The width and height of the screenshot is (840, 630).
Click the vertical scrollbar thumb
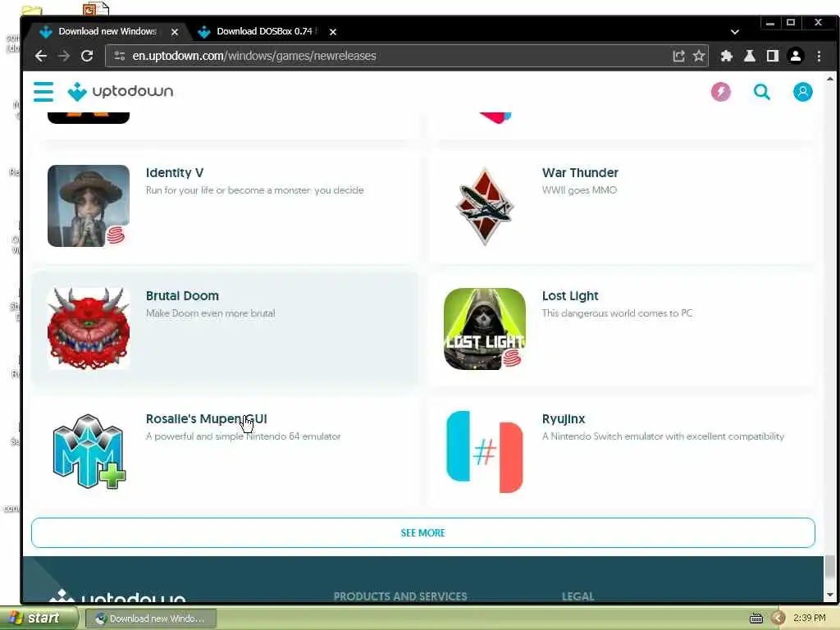click(x=830, y=568)
